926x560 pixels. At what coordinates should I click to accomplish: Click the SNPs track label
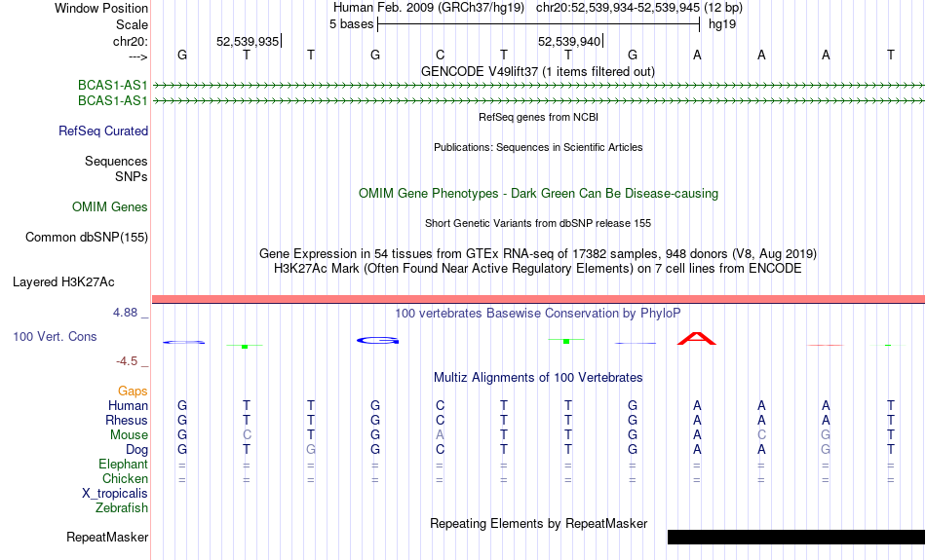(132, 176)
